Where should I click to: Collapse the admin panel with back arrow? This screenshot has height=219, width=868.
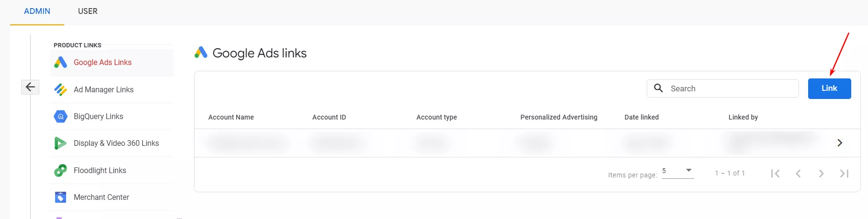click(30, 87)
